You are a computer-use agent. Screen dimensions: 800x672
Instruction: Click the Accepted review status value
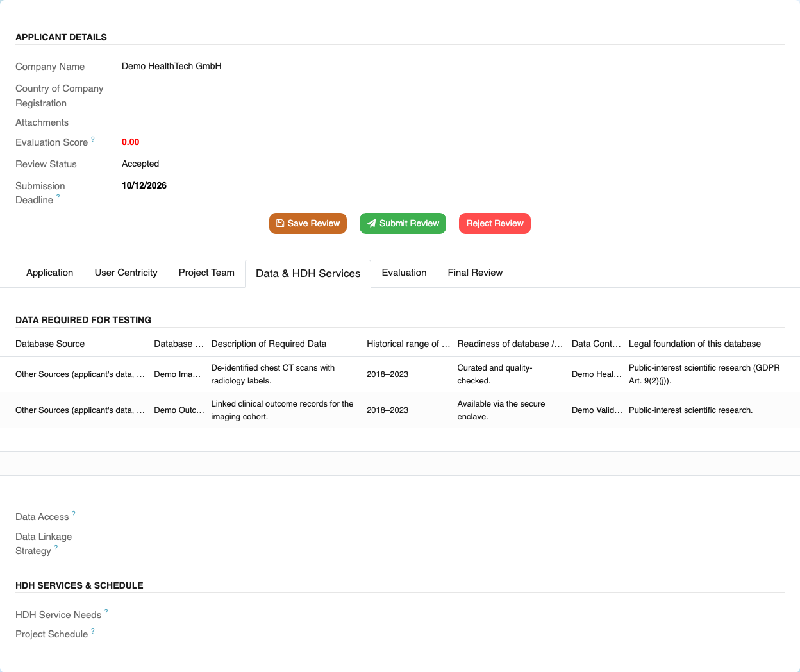140,164
